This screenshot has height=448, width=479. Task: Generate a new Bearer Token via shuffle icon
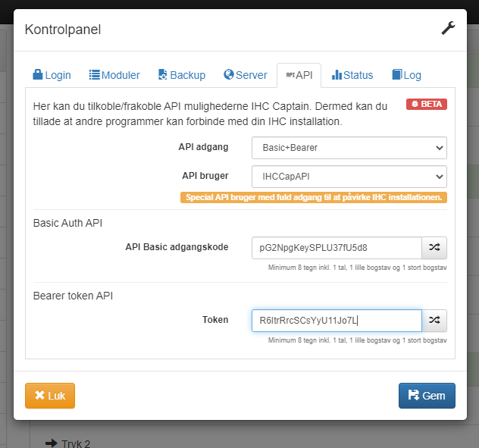[434, 320]
